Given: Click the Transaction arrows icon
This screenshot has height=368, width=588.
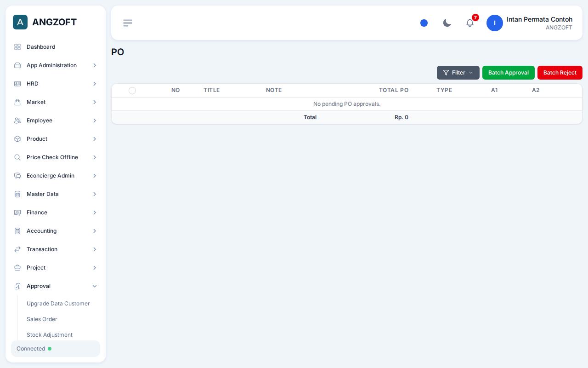Looking at the screenshot, I should click(x=17, y=249).
